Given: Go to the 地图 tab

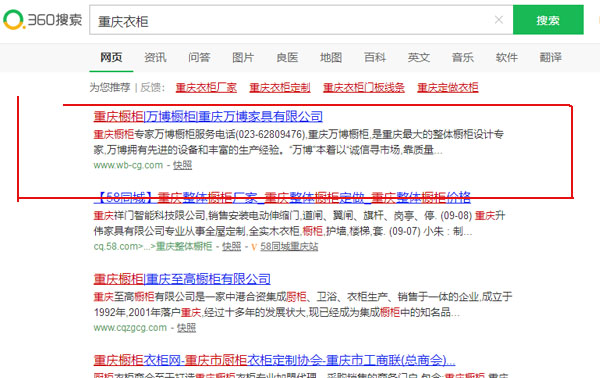Looking at the screenshot, I should (x=331, y=57).
